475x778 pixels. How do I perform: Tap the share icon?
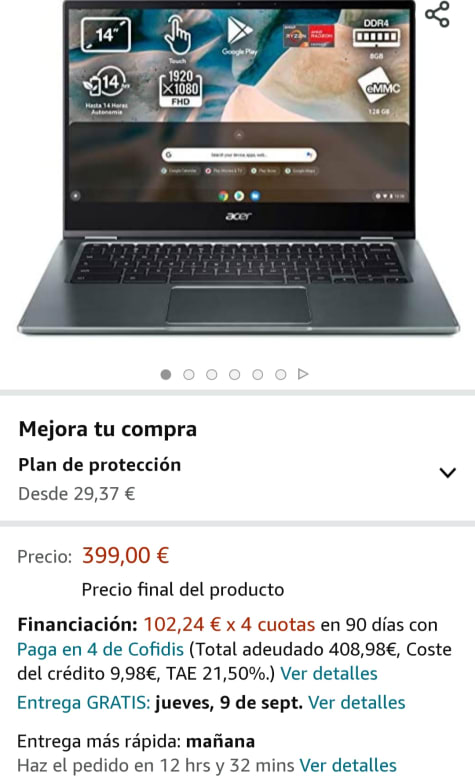(x=437, y=14)
